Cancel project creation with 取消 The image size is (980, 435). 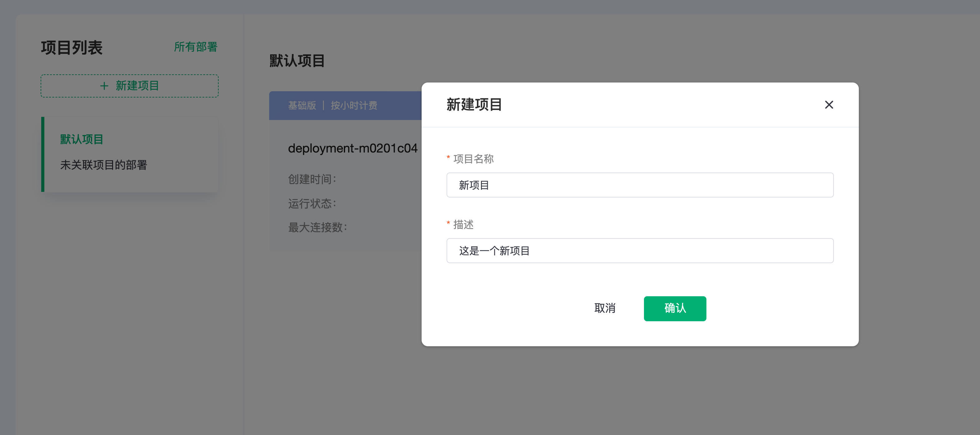pos(605,308)
